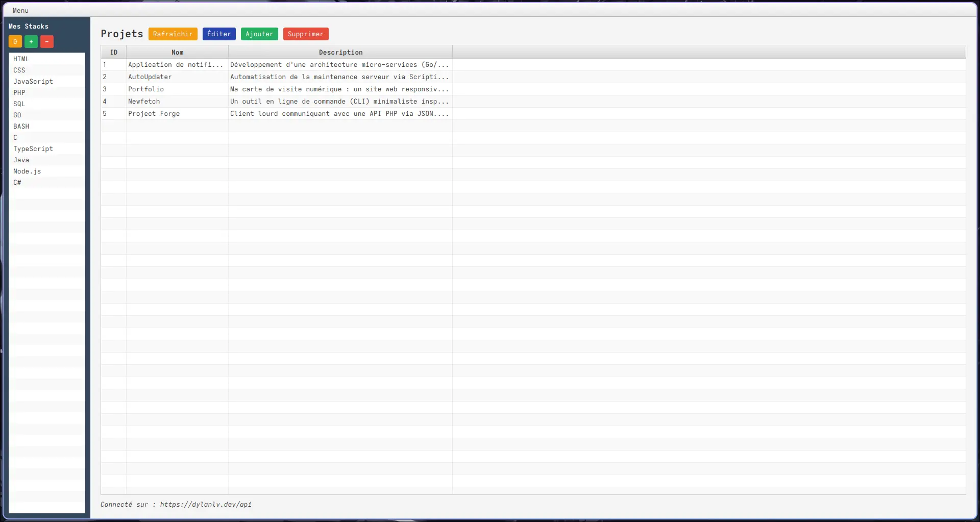Remove a stack using the red minus icon
This screenshot has height=522, width=980.
pyautogui.click(x=46, y=41)
